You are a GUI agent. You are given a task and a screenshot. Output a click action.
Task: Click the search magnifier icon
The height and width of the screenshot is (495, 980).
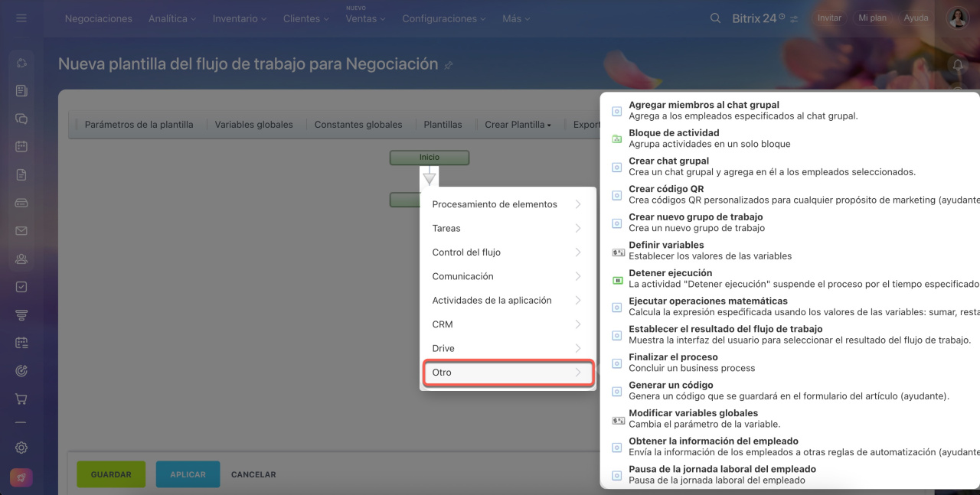coord(715,18)
